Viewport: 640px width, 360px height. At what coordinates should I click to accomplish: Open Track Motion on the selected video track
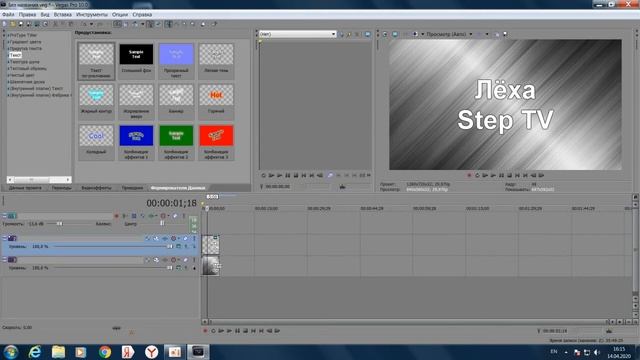click(x=156, y=238)
